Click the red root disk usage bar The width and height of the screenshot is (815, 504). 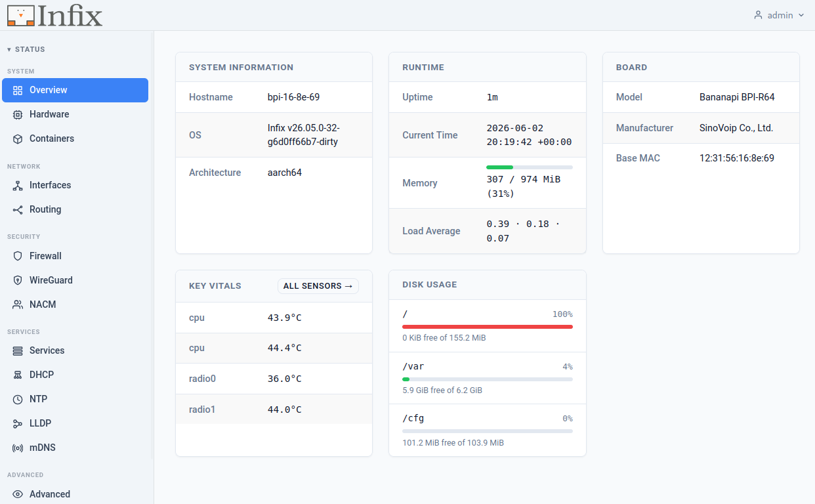pos(488,327)
